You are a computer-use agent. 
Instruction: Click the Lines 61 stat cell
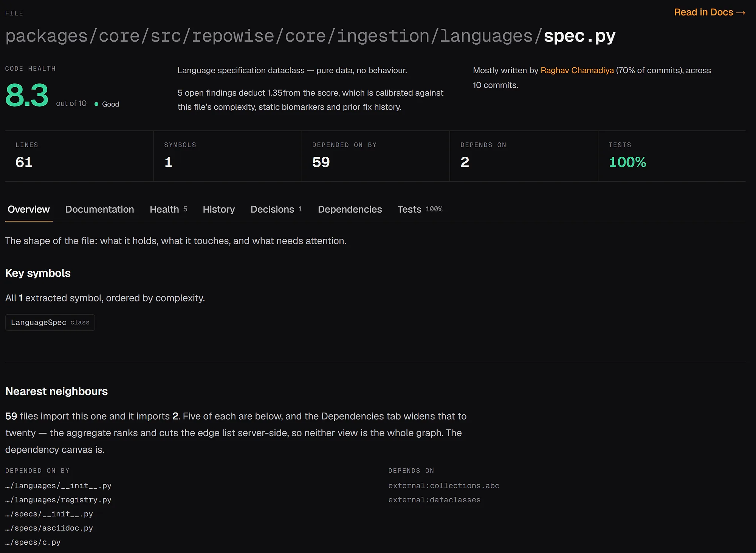[79, 156]
